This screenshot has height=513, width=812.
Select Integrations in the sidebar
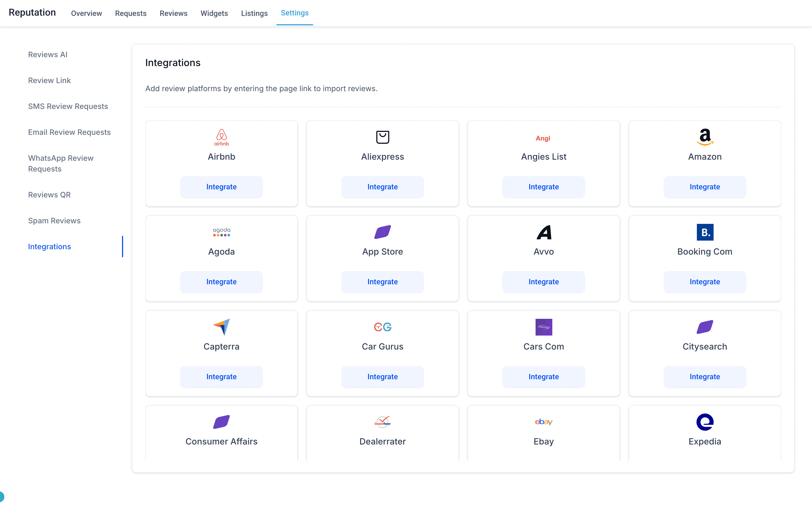click(x=49, y=247)
